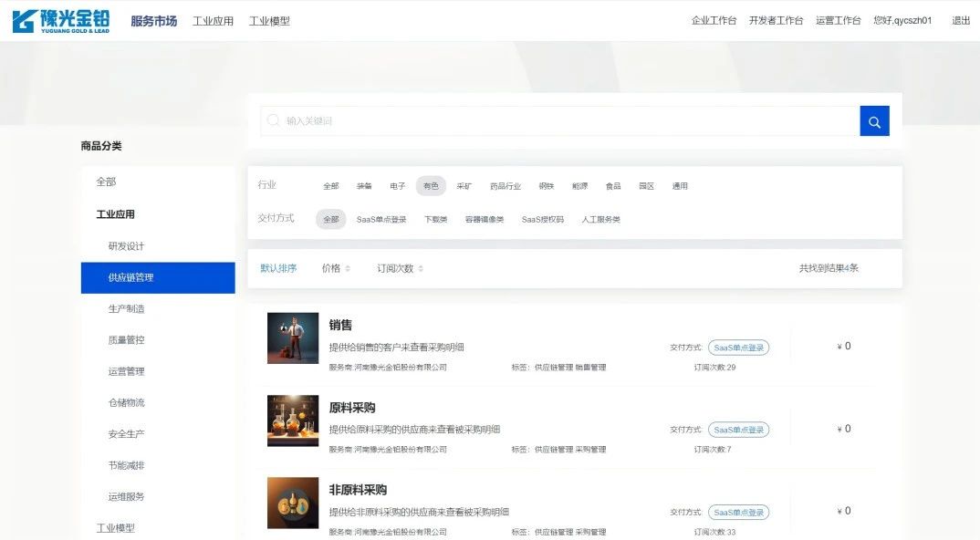Screen dimensions: 980x540
Task: Select 研发设计 in the category sidebar
Action: click(126, 246)
